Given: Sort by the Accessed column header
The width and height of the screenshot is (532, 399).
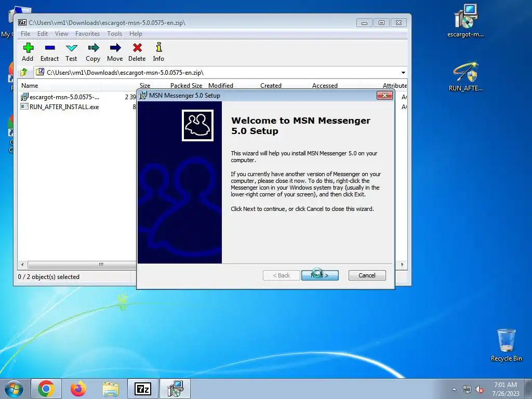Looking at the screenshot, I should click(x=335, y=86).
